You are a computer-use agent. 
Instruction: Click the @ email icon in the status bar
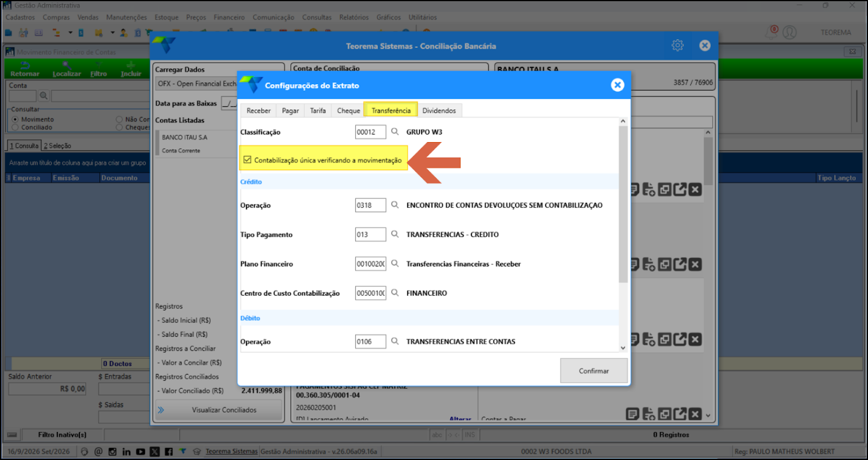98,451
